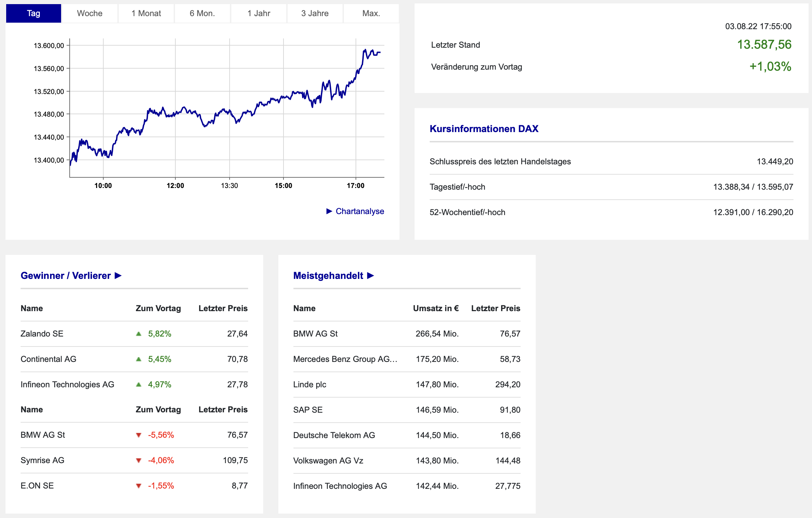Click the 5,45% change value
This screenshot has width=812, height=518.
[x=160, y=359]
